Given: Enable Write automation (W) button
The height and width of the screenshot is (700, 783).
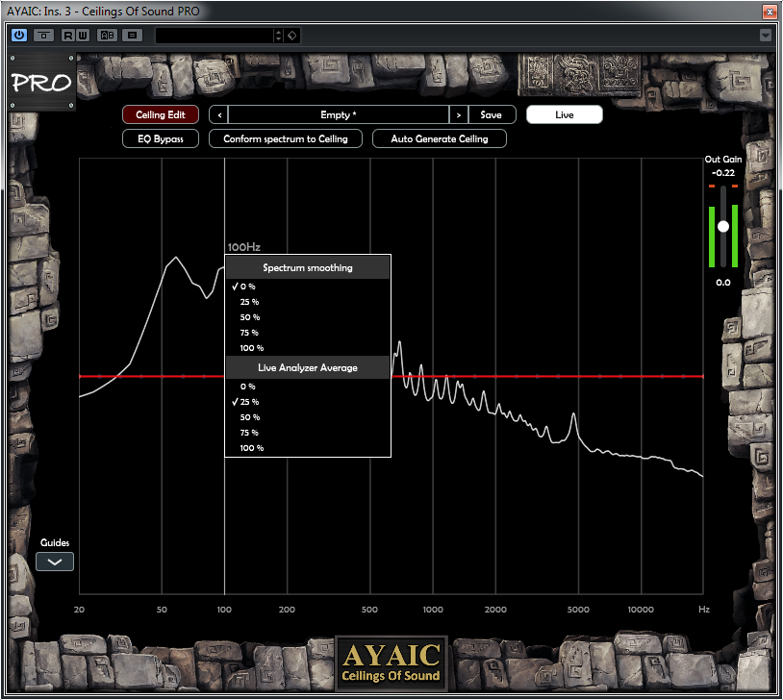Looking at the screenshot, I should click(83, 36).
